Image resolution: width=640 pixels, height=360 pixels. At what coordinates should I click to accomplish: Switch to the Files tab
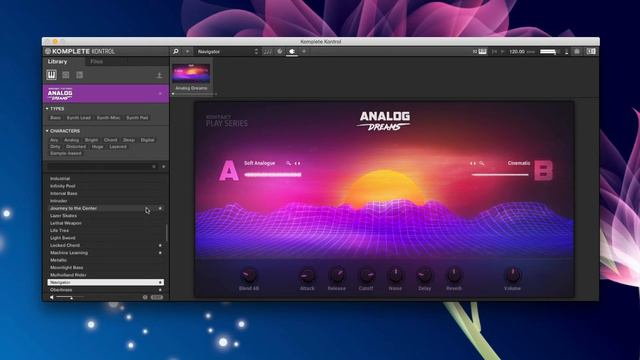point(97,61)
